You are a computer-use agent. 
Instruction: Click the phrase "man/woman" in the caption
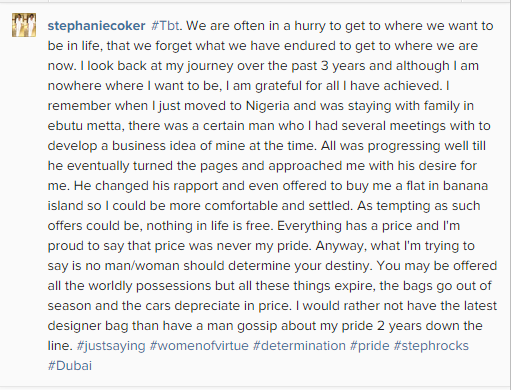142,266
